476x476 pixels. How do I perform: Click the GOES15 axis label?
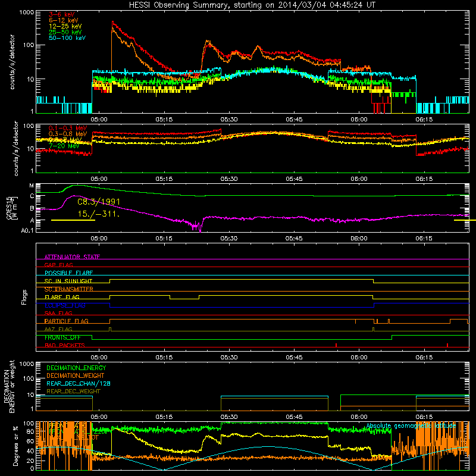point(9,207)
